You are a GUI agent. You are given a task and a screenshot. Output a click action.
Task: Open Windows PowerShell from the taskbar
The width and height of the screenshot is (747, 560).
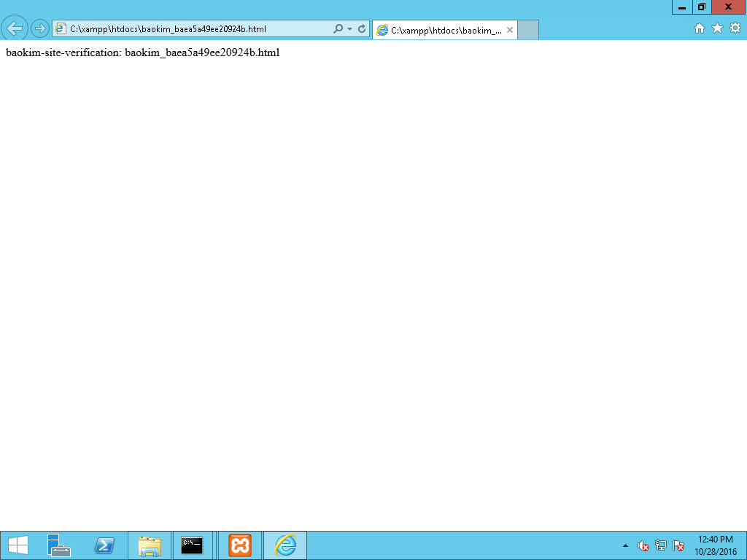coord(104,545)
